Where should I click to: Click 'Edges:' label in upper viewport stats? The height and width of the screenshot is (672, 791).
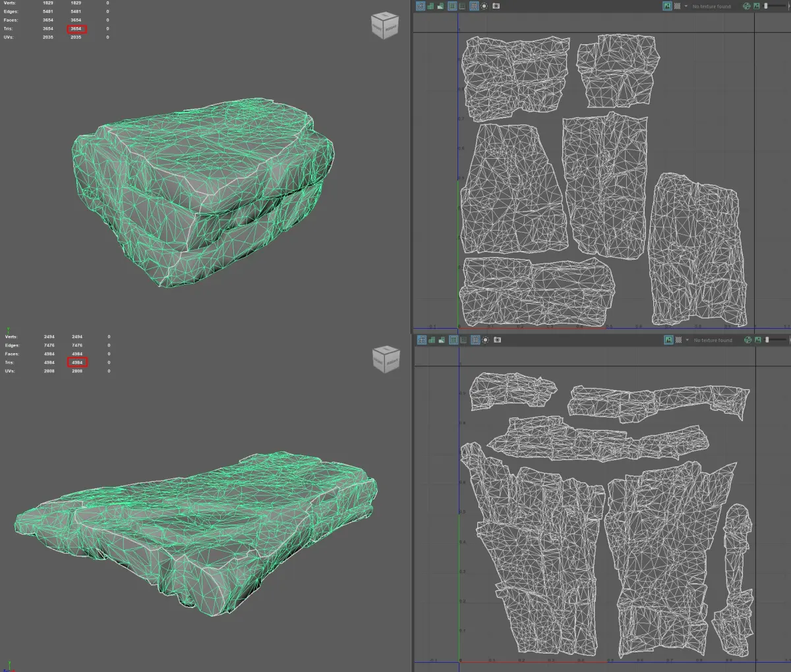coord(11,12)
